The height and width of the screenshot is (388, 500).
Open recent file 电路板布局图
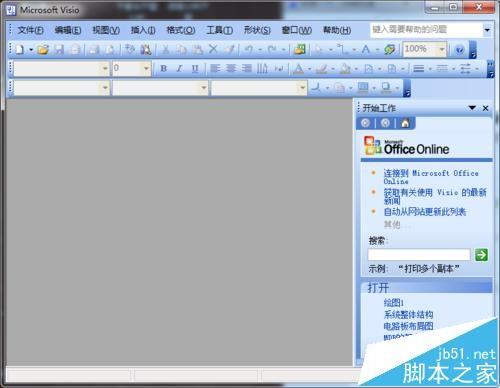(408, 326)
